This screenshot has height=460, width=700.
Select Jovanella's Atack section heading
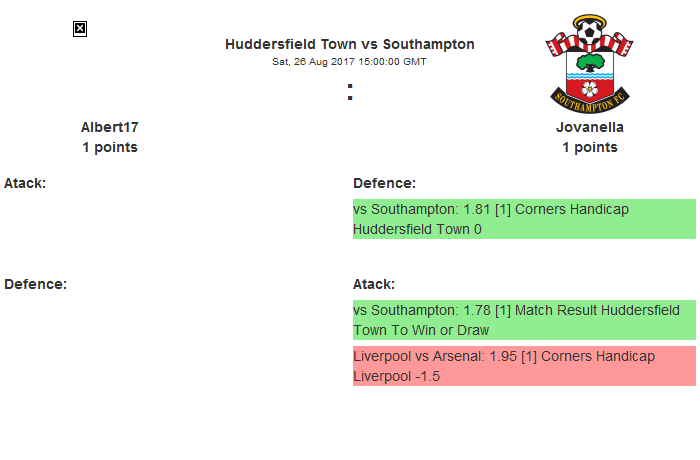coord(374,284)
